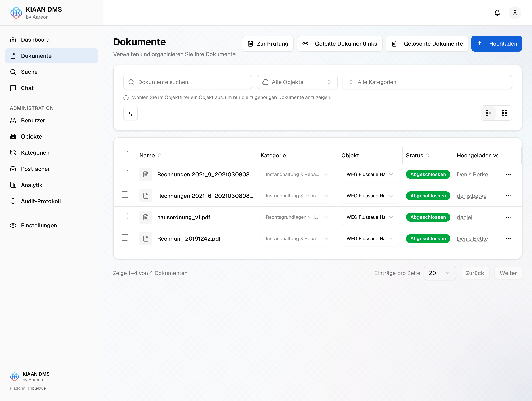Viewport: 532px width, 401px height.
Task: Expand the Alle Objekte filter dropdown
Action: pos(297,82)
